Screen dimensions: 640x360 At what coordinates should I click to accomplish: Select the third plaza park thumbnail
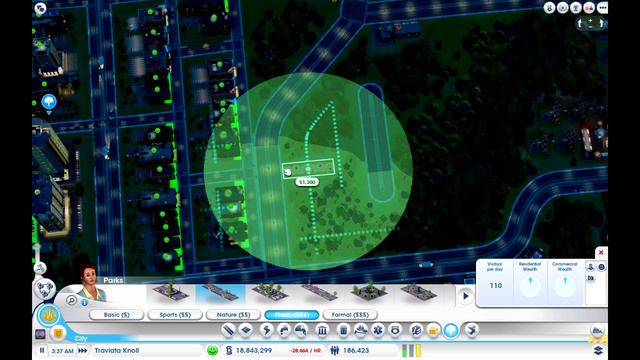point(270,292)
